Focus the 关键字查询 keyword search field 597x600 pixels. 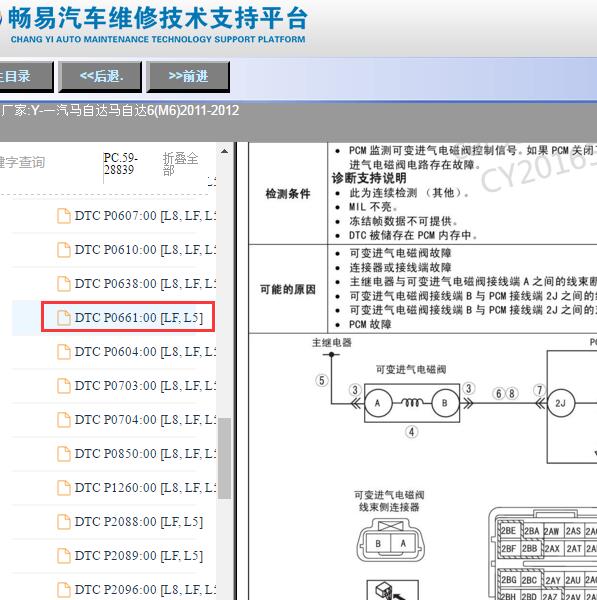tap(22, 162)
